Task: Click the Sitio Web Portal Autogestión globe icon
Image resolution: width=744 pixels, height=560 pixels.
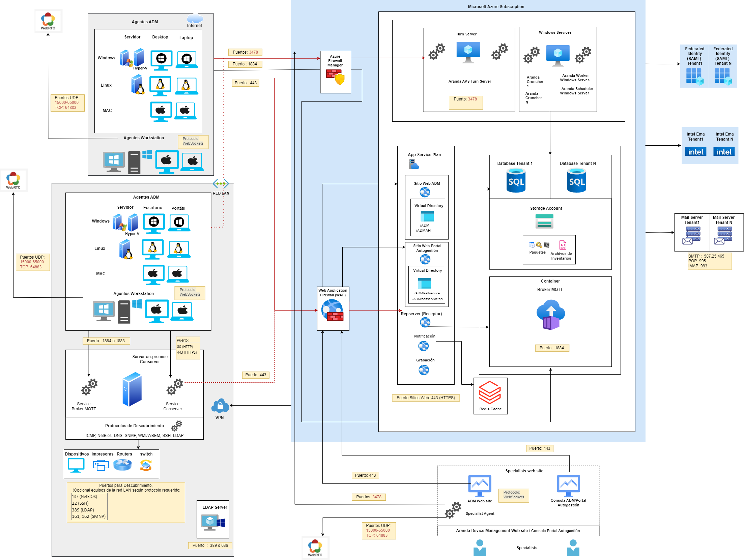Action: pos(425,259)
